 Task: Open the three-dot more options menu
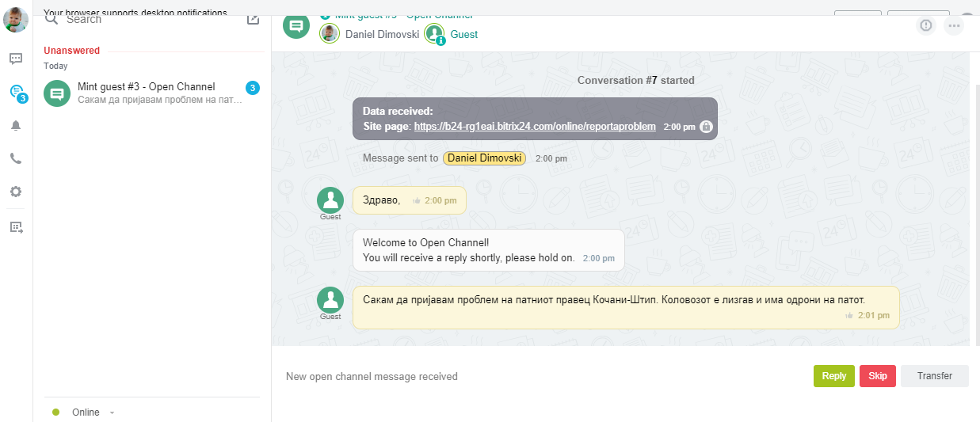954,26
